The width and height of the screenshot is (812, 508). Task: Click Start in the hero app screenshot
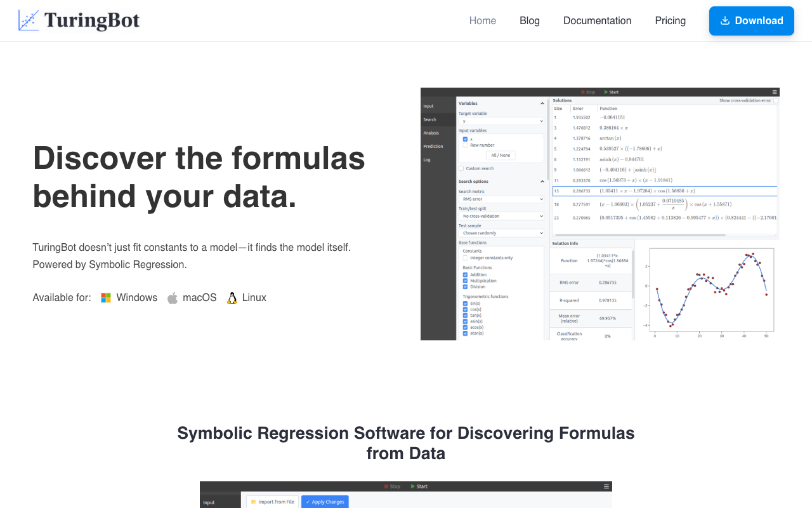coord(612,92)
